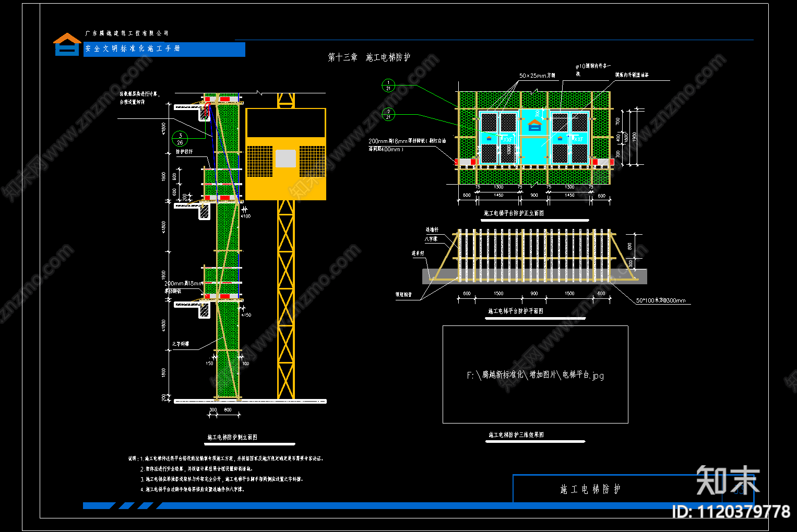The image size is (797, 532).
Task: Select the 50×25mm方钢 annotation label
Action: [x=537, y=76]
